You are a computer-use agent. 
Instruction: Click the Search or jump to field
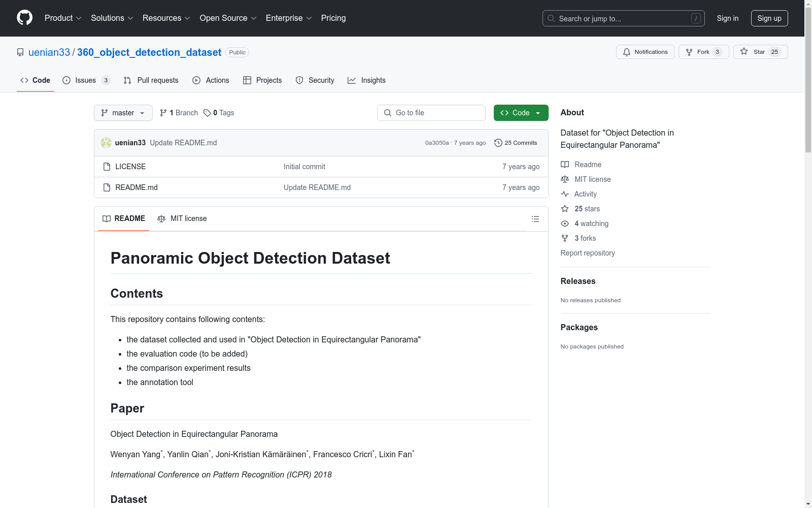point(624,18)
